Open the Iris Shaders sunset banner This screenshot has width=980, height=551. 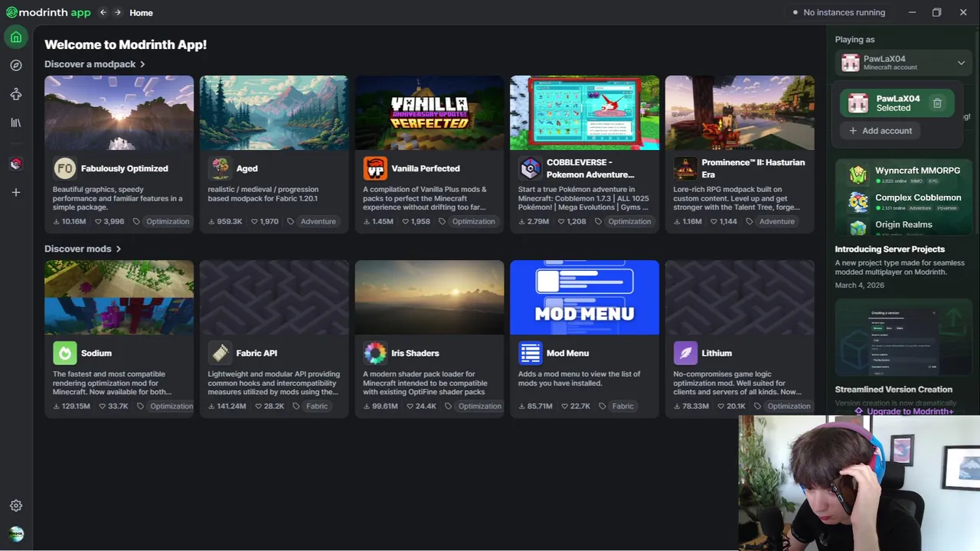430,298
